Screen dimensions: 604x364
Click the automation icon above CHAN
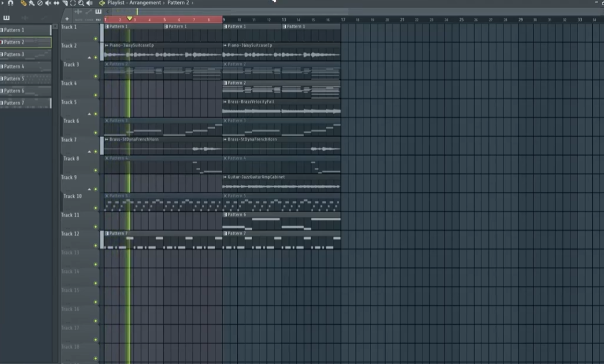click(x=89, y=12)
